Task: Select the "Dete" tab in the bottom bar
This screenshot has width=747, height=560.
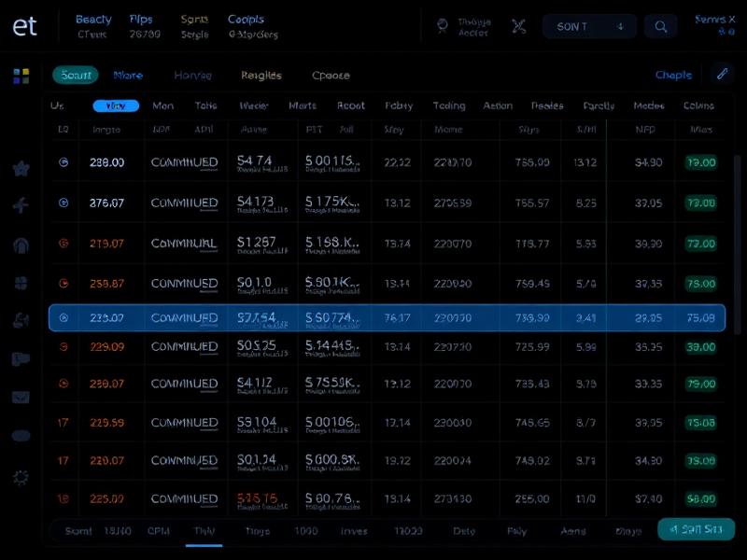Action: pyautogui.click(x=464, y=531)
